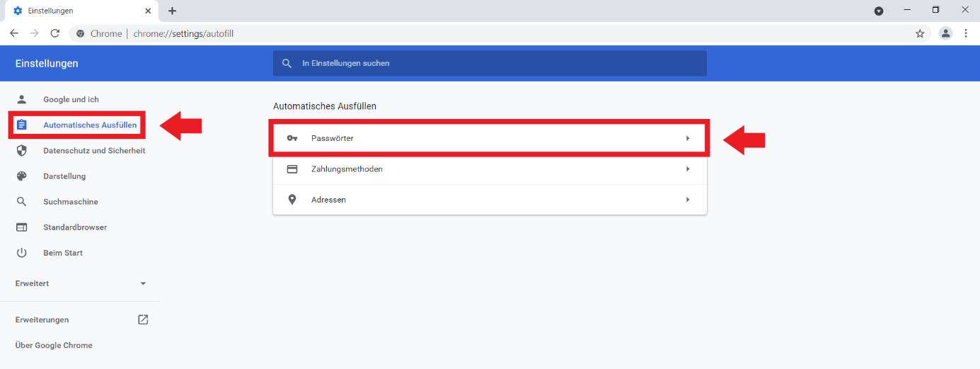This screenshot has width=980, height=369.
Task: Click the palette icon beside Darstellung
Action: coord(21,176)
